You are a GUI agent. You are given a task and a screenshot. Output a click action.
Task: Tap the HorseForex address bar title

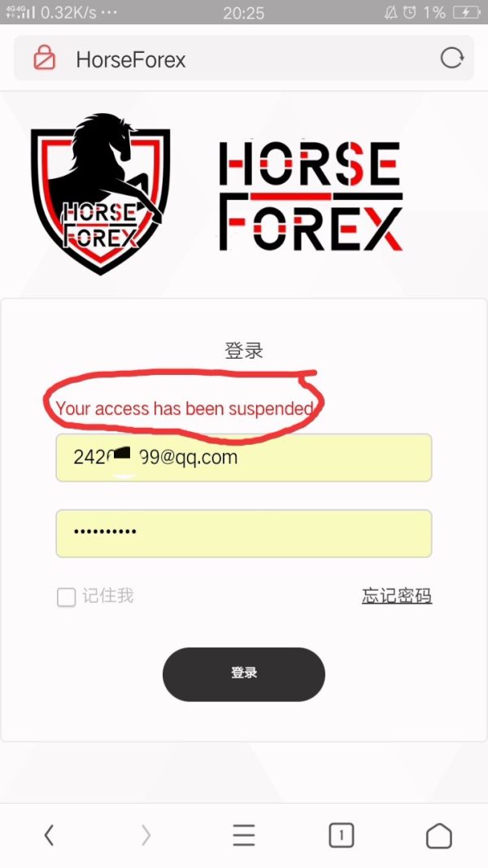click(x=131, y=59)
